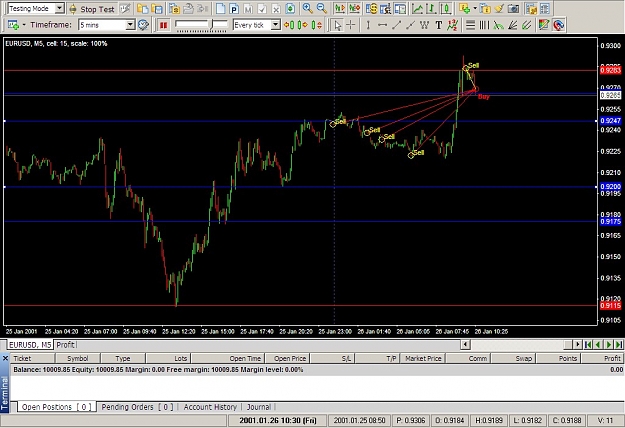Open the Open Positions tab
The width and height of the screenshot is (625, 428).
tap(56, 407)
